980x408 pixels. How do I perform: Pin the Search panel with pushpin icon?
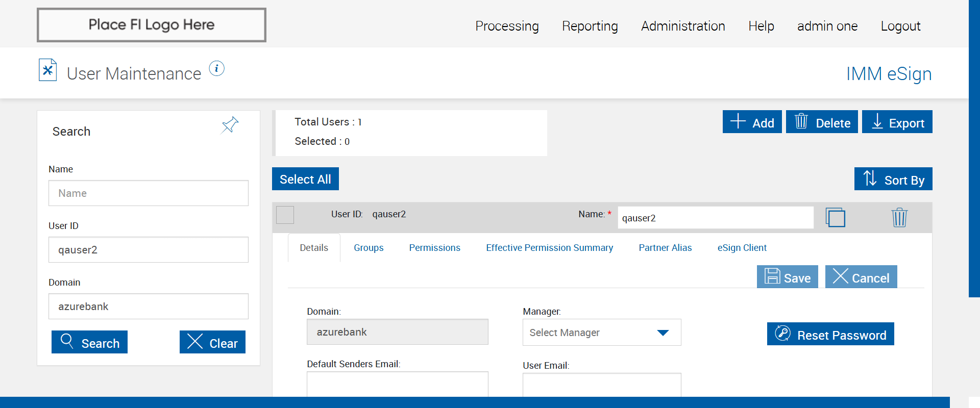230,124
